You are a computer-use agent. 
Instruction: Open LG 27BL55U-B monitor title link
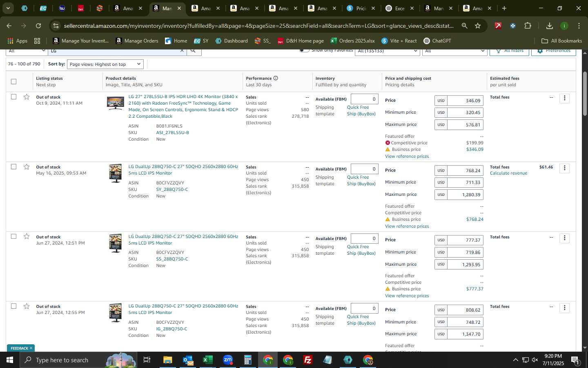tap(183, 106)
